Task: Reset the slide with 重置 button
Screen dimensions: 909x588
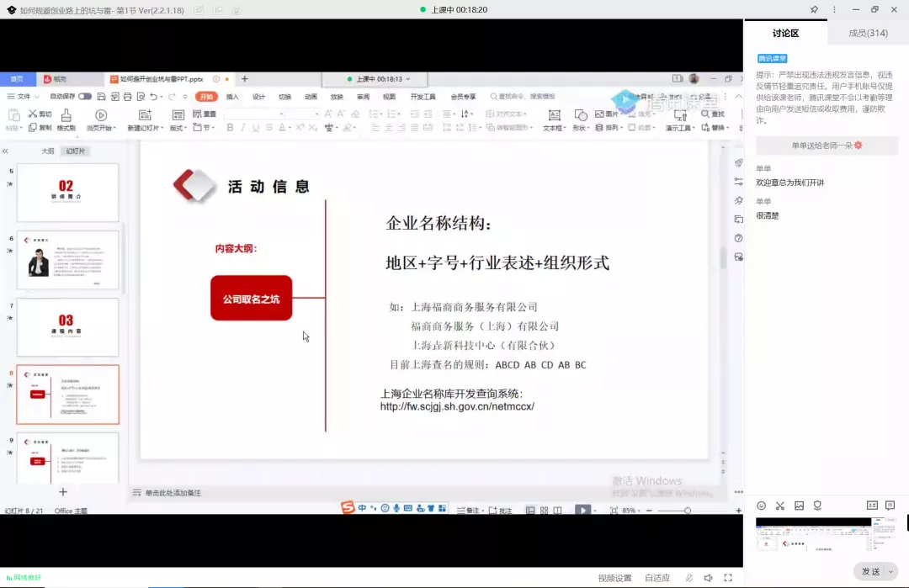Action: coord(204,114)
